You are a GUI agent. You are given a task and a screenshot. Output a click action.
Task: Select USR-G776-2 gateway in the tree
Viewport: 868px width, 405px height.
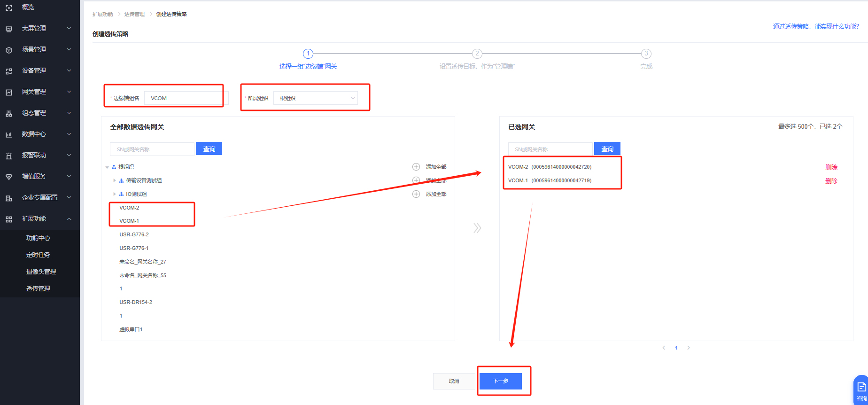point(134,234)
